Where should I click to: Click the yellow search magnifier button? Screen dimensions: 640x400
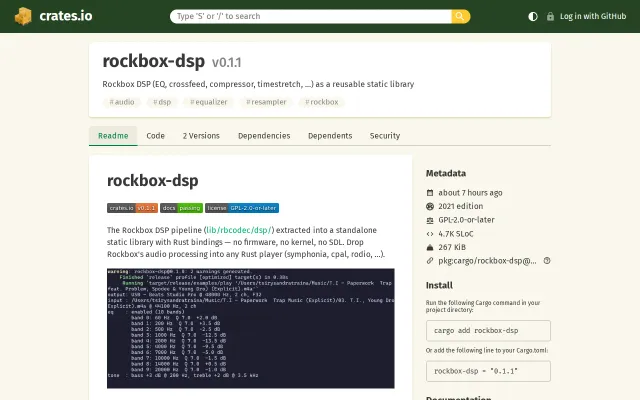pos(460,16)
